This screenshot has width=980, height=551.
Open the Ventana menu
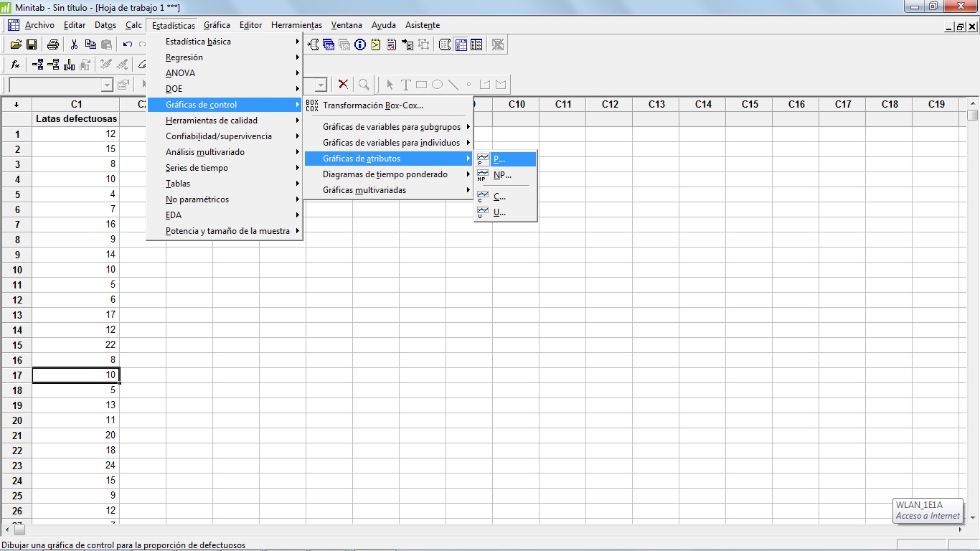[347, 25]
